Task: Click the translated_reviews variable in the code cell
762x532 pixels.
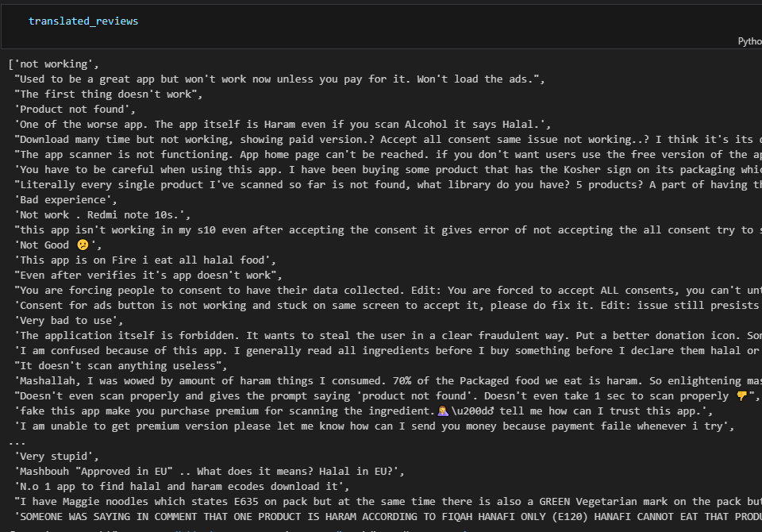Action: [83, 21]
